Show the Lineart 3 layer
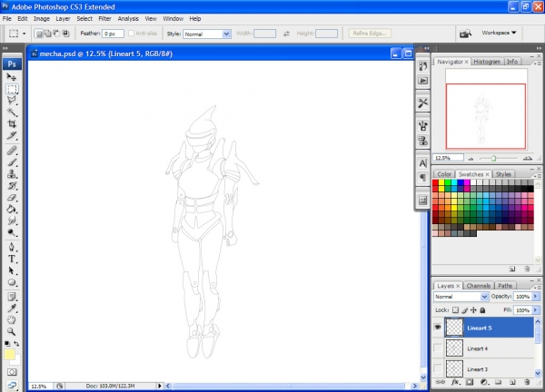This screenshot has height=392, width=545. click(438, 368)
